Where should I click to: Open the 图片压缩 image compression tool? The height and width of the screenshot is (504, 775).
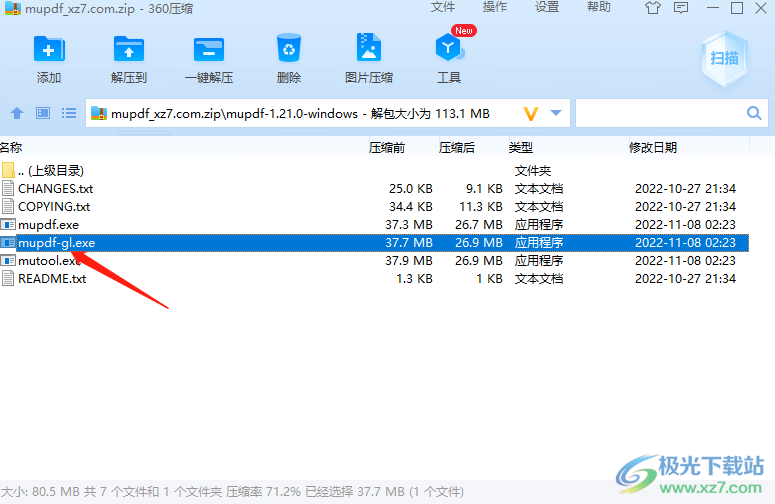[369, 47]
